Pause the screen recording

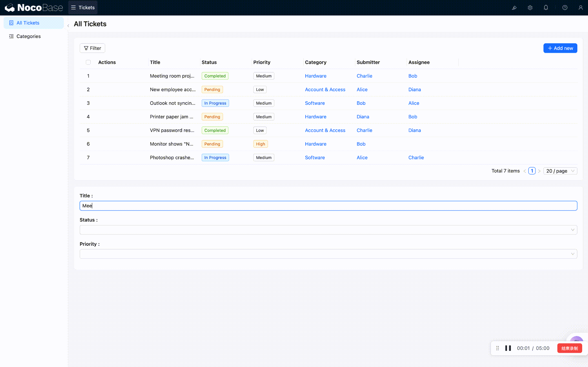point(508,348)
